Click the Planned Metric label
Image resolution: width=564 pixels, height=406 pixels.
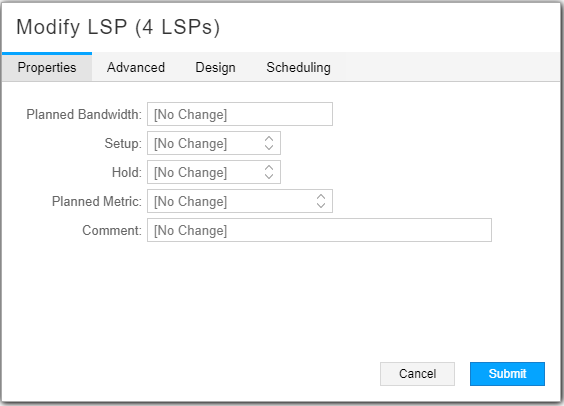coord(97,201)
